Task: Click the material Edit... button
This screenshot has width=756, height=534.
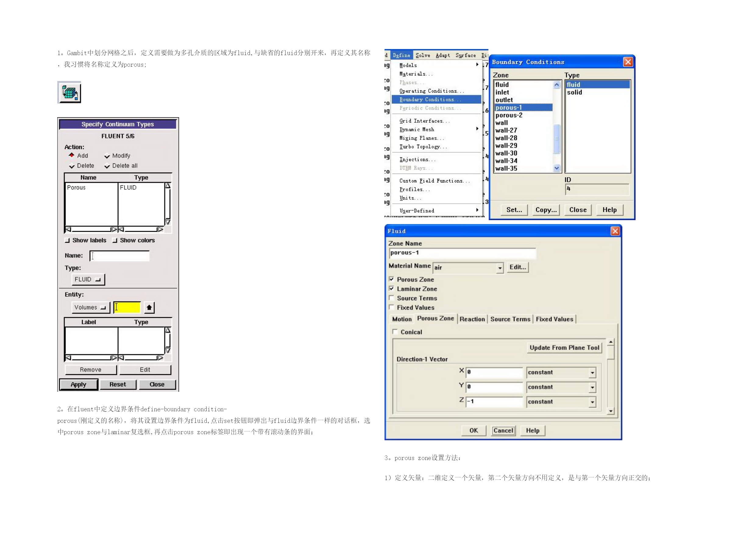Action: pos(518,267)
